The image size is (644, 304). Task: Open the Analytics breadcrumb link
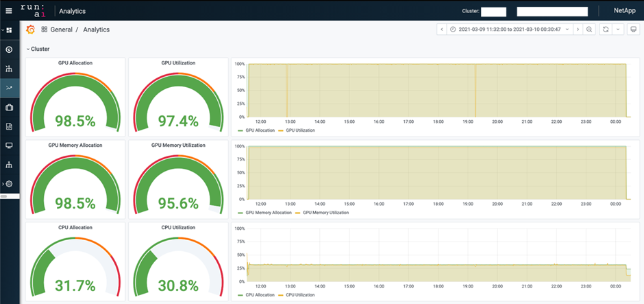pos(96,30)
